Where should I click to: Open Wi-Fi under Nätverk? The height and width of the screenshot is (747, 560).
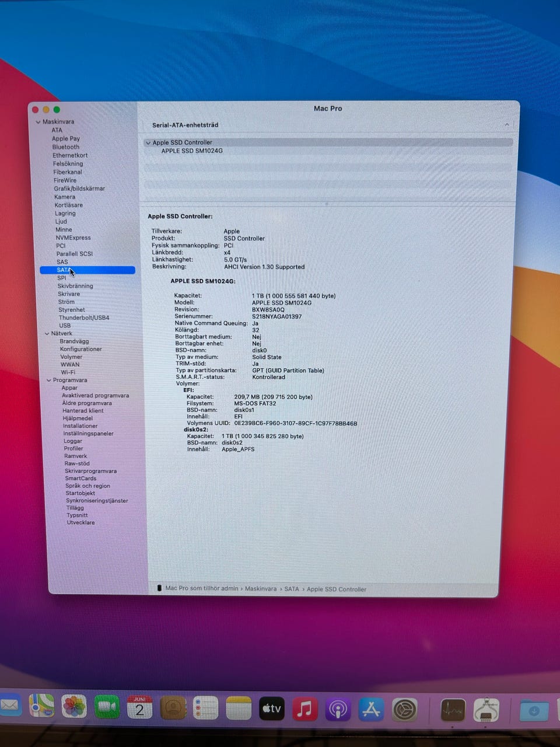(x=68, y=372)
